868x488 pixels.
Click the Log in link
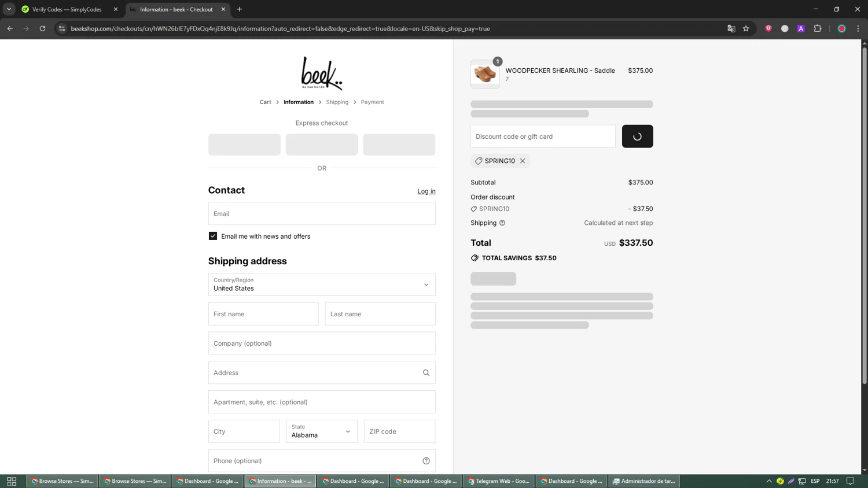point(426,191)
